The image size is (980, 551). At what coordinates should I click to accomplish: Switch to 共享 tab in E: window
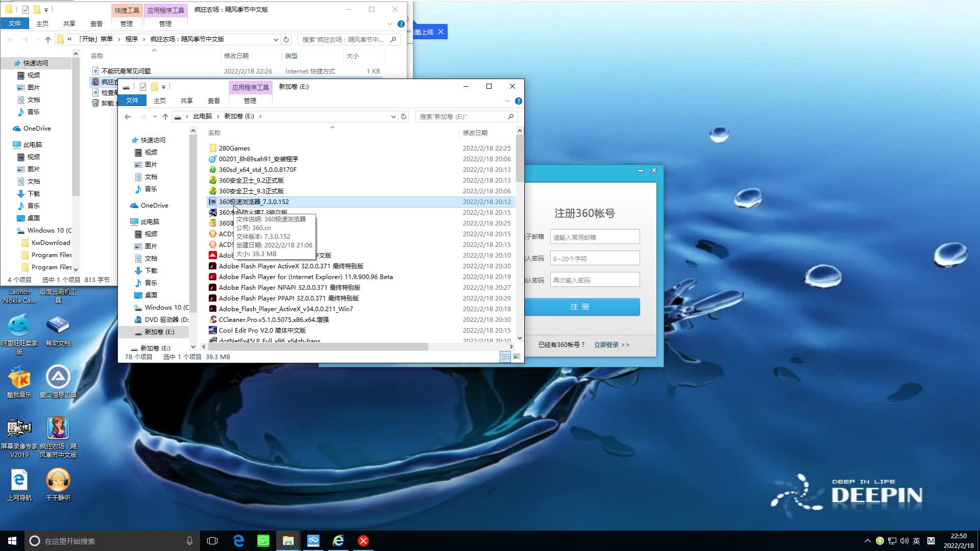[x=187, y=101]
